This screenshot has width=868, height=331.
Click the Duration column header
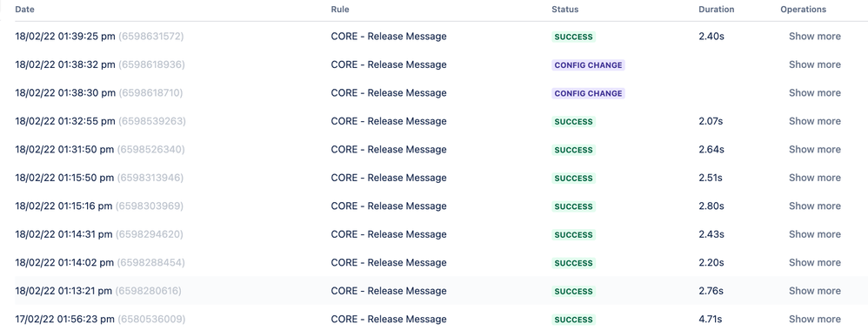[717, 10]
